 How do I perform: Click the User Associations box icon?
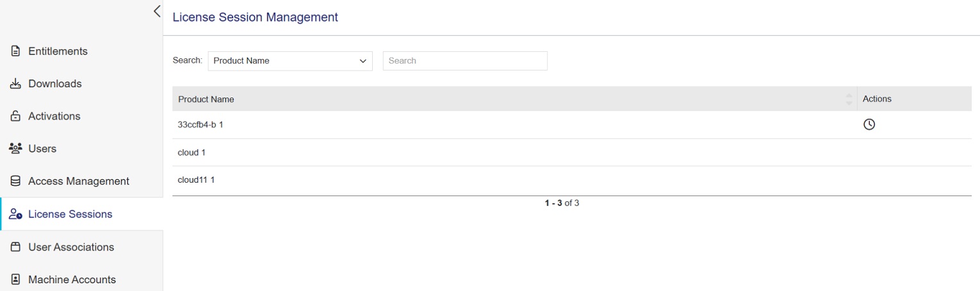coord(16,247)
